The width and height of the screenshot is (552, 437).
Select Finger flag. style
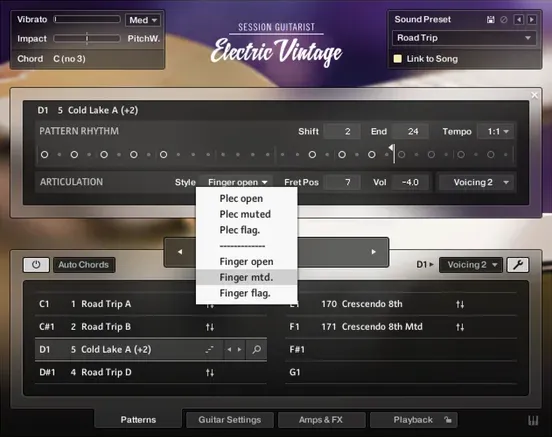(x=245, y=293)
